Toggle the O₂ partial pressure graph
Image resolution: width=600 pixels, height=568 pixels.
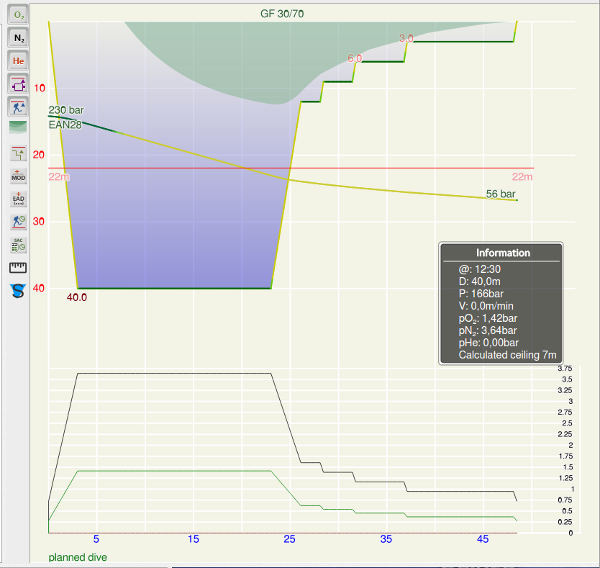click(18, 15)
